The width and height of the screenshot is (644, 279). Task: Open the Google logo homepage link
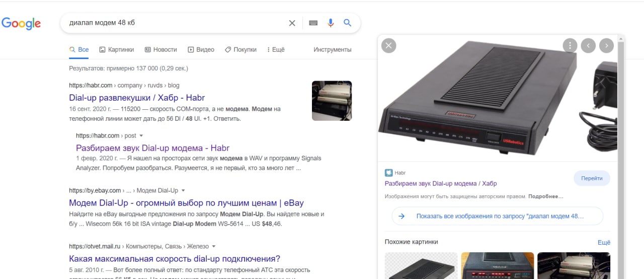tap(21, 23)
